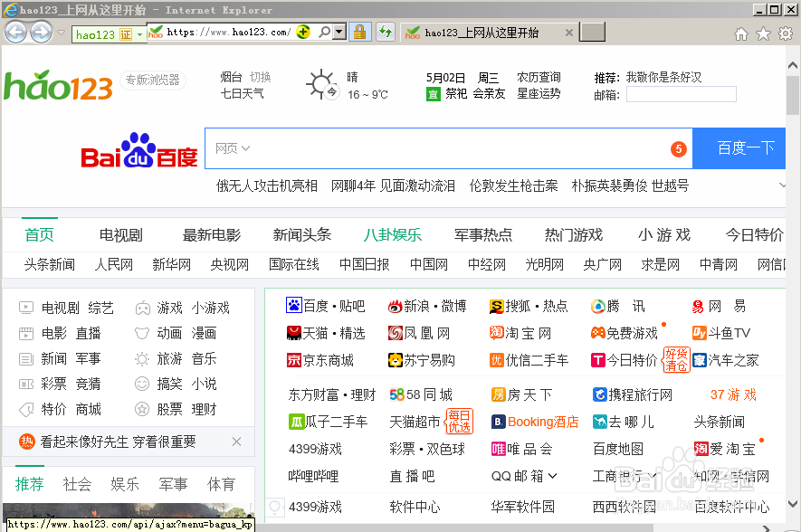This screenshot has height=532, width=801.
Task: Click the page scrollbar down arrow
Action: tap(792, 505)
